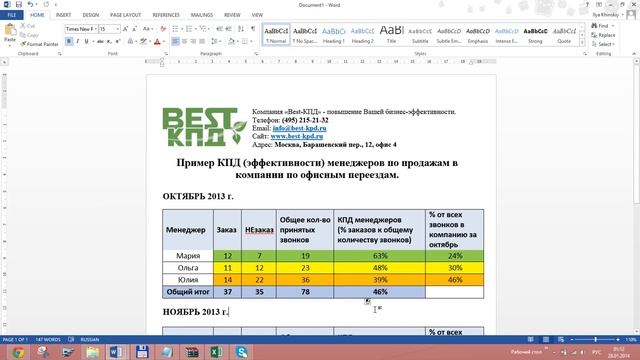Sort the selected text
This screenshot has height=360, width=640.
(x=241, y=29)
